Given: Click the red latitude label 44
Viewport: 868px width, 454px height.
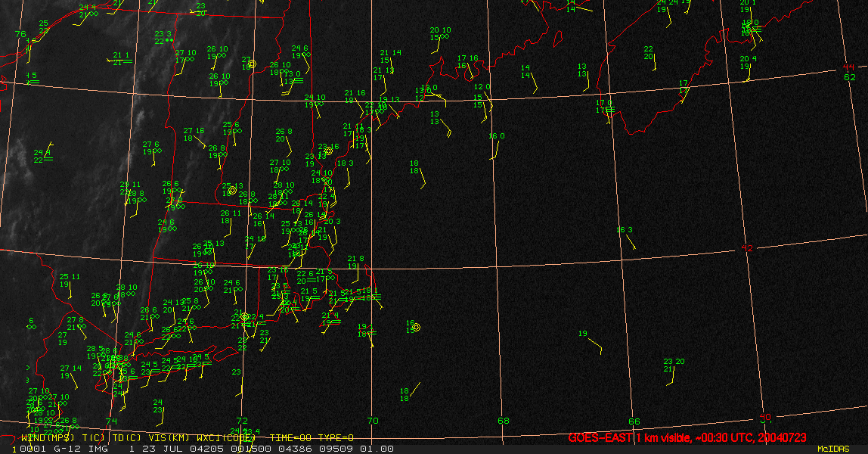Looking at the screenshot, I should (x=848, y=67).
